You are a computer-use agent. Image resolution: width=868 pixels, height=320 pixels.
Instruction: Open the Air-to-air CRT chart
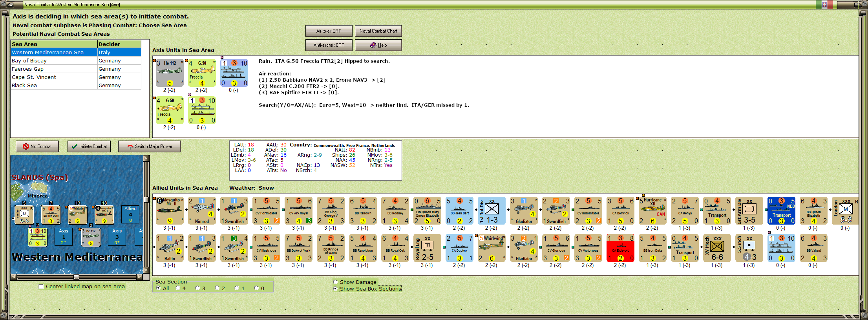click(329, 31)
